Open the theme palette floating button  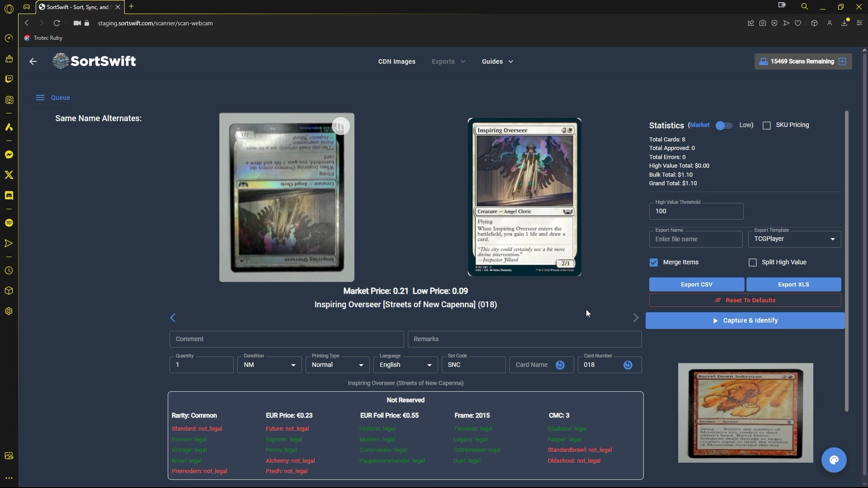[834, 460]
